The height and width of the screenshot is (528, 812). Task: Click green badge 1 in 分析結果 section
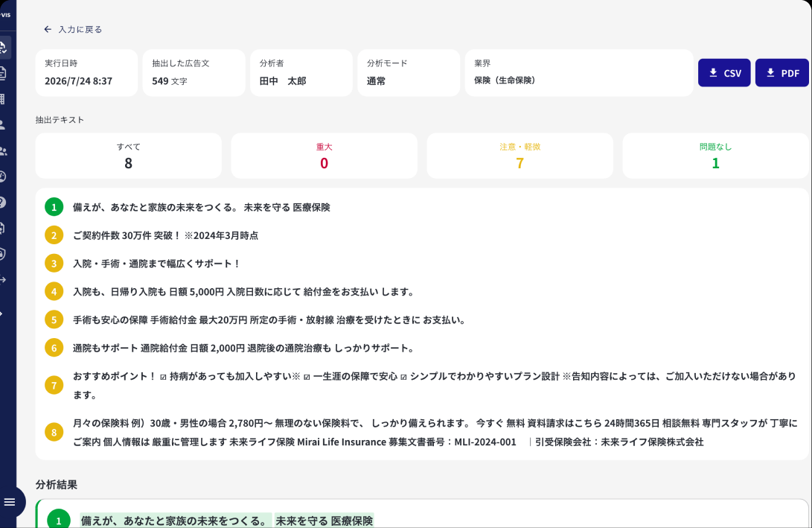pyautogui.click(x=59, y=520)
